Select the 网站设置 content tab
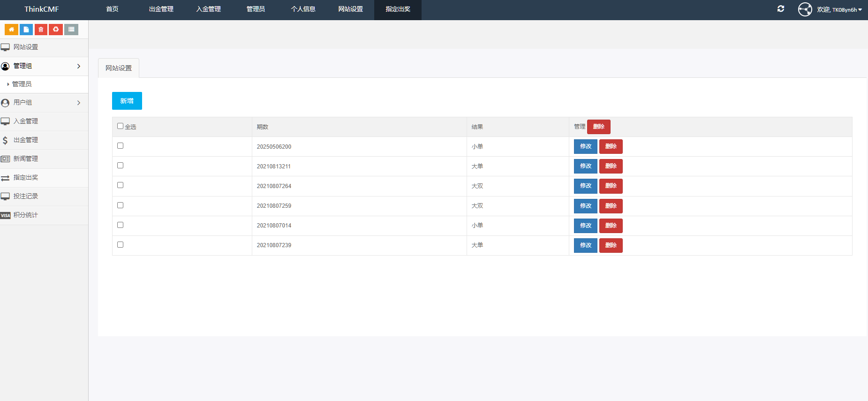This screenshot has height=401, width=868. coord(119,68)
